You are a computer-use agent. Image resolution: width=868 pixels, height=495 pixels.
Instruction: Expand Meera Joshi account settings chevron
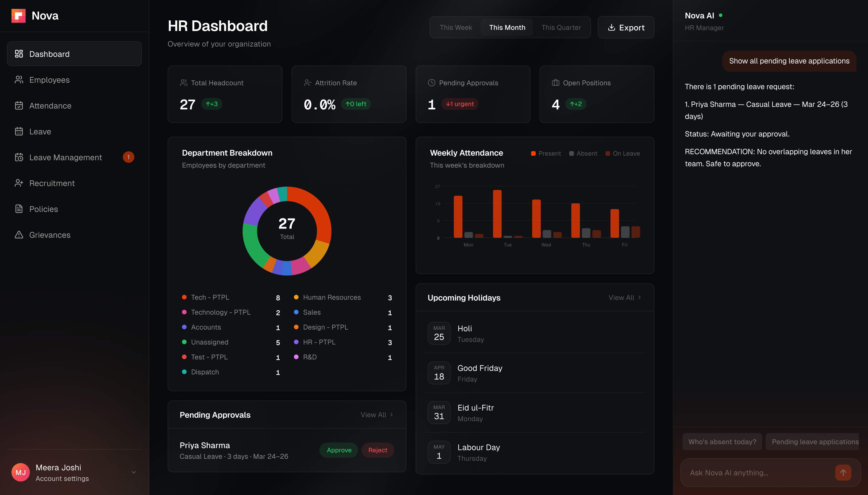[133, 473]
